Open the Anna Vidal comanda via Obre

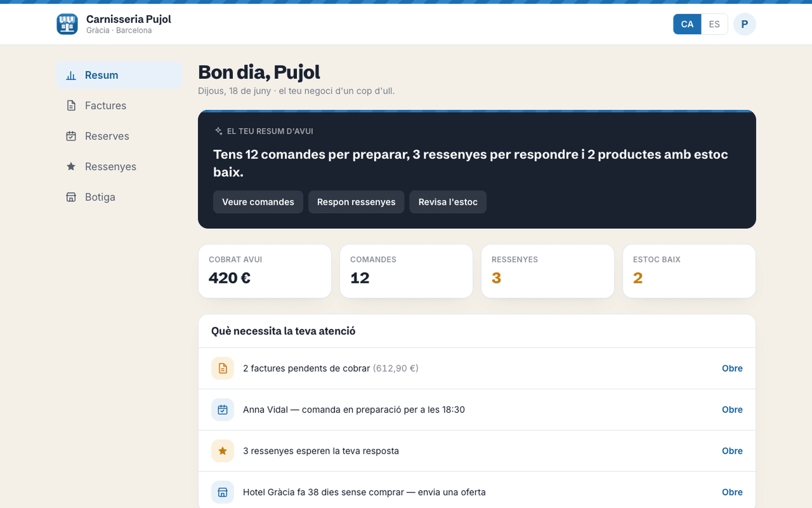[x=732, y=409]
